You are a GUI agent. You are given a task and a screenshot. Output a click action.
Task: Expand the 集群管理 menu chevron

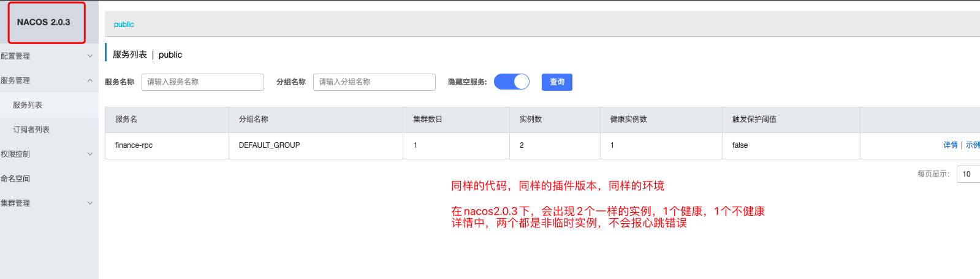coord(90,203)
